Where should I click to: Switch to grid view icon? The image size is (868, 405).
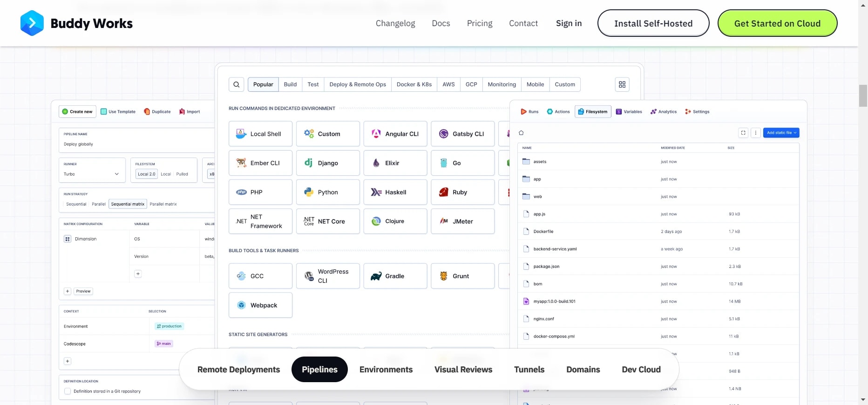[622, 84]
